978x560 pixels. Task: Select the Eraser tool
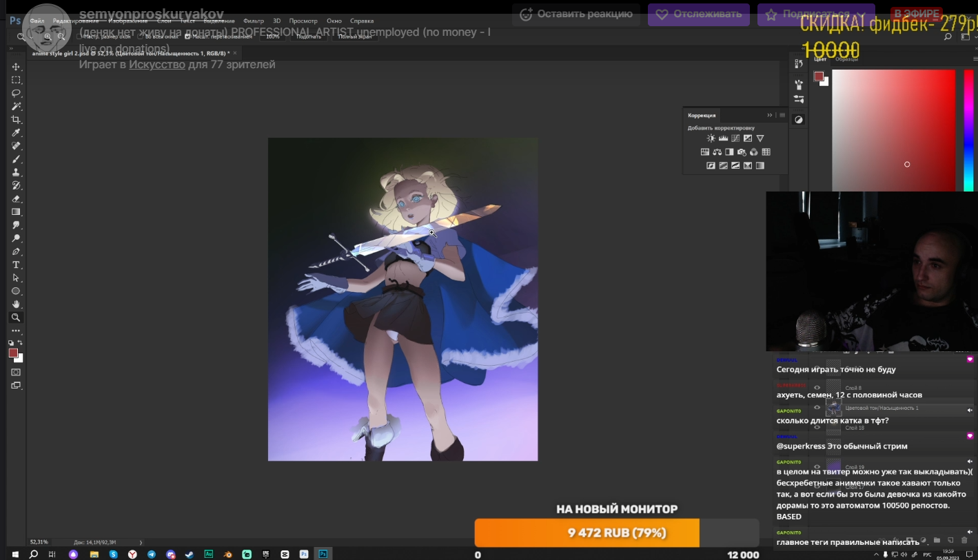tap(16, 199)
